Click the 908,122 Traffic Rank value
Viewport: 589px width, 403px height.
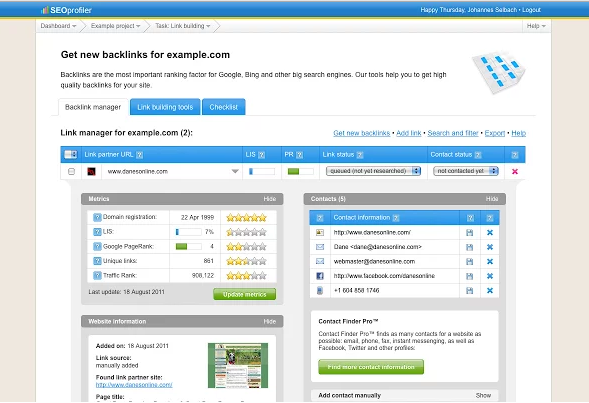(x=203, y=276)
